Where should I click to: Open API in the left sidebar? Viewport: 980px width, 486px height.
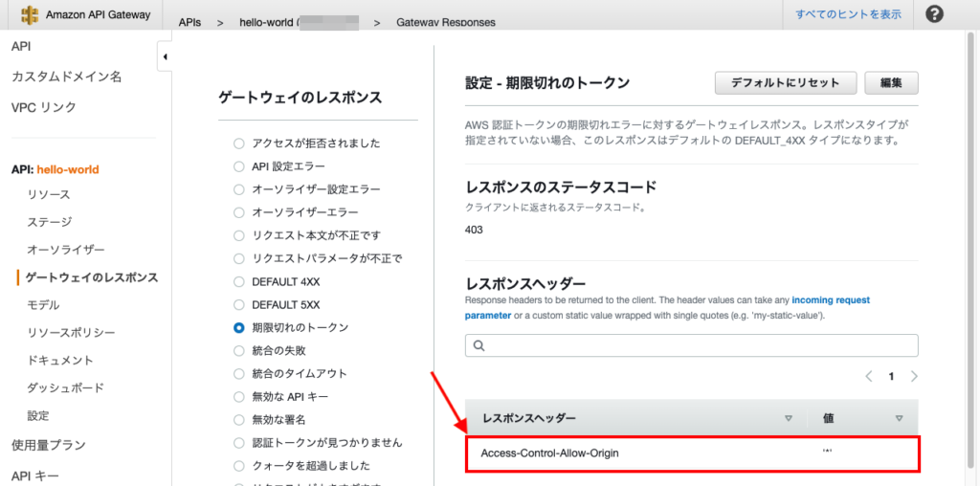(x=21, y=47)
